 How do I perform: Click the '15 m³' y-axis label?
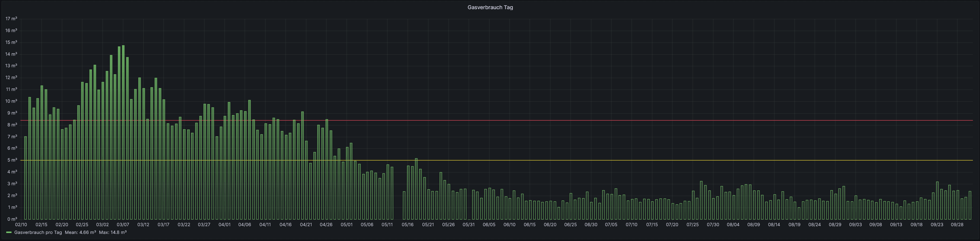click(x=12, y=42)
